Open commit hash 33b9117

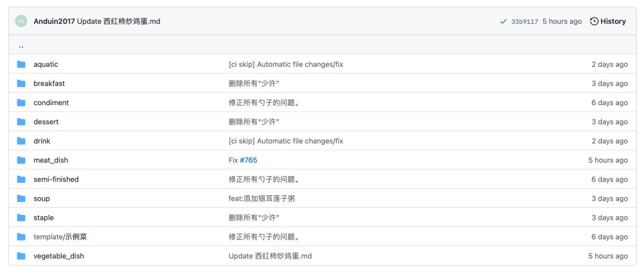525,22
